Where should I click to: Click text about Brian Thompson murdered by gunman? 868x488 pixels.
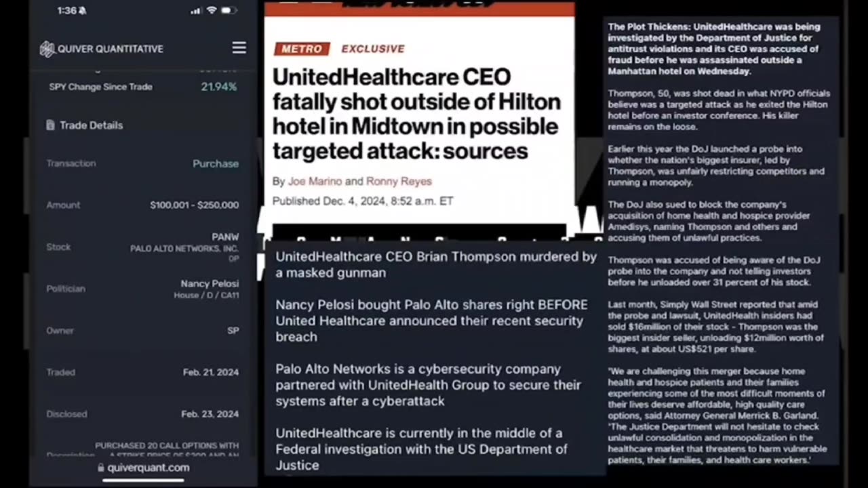(x=435, y=265)
